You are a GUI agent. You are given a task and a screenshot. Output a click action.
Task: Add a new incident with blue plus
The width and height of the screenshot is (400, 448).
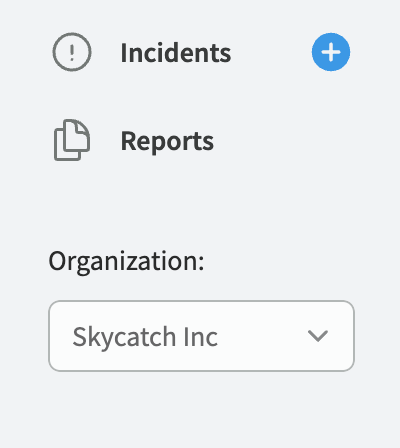[x=331, y=52]
